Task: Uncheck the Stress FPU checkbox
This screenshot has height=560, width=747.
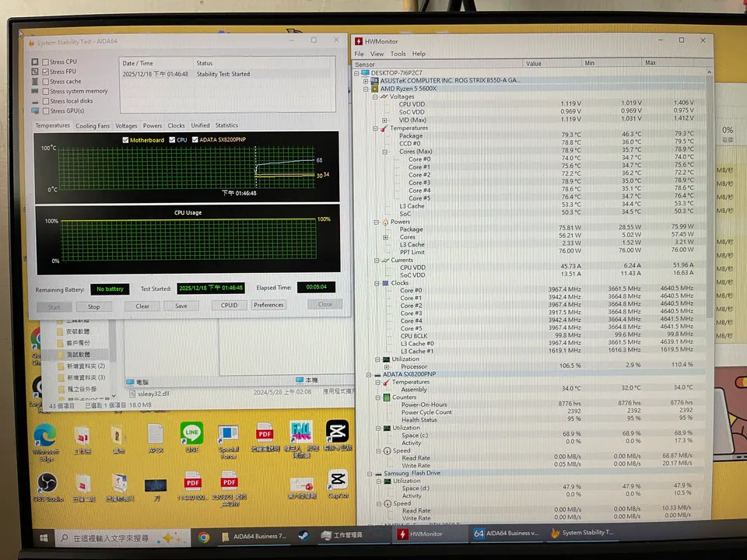Action: click(46, 72)
